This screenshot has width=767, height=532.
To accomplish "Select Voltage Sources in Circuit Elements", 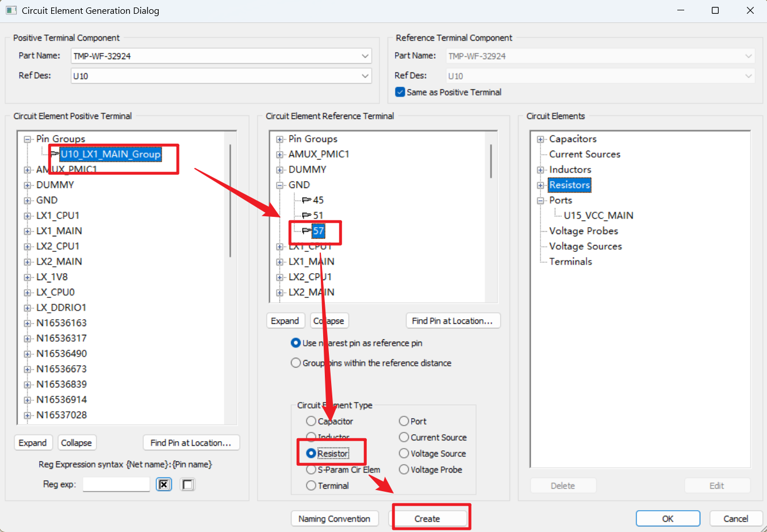I will [x=585, y=246].
